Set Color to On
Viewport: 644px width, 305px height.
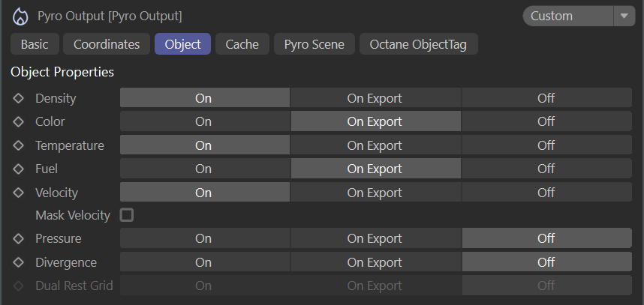(x=203, y=121)
